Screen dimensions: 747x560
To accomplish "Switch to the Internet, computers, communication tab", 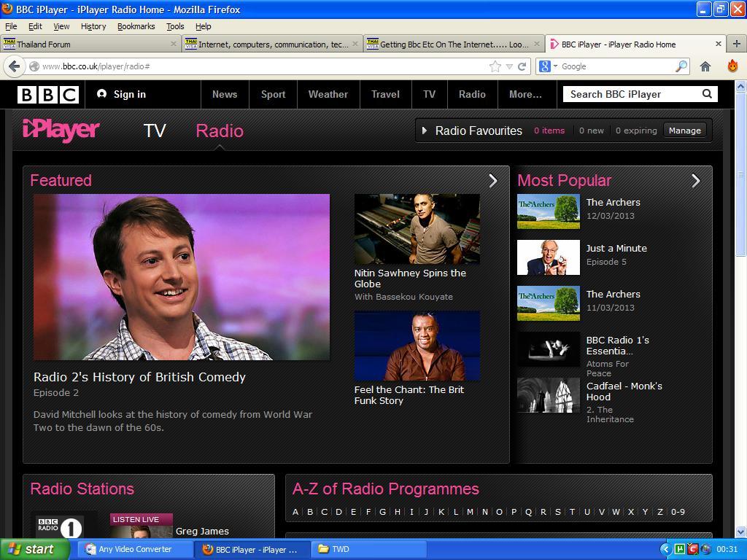I will [272, 44].
